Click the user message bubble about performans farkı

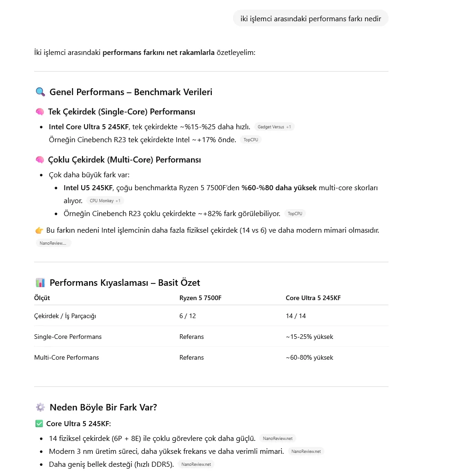pyautogui.click(x=311, y=18)
